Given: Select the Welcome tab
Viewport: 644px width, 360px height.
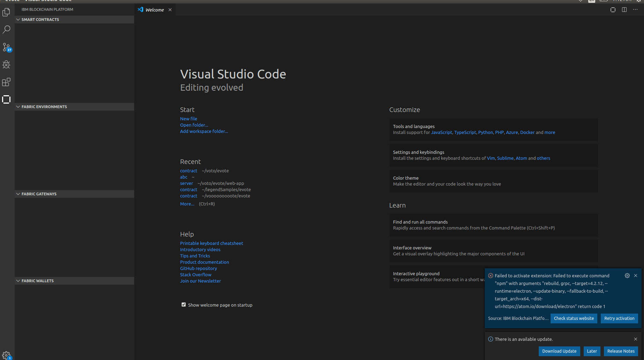Looking at the screenshot, I should tap(154, 10).
